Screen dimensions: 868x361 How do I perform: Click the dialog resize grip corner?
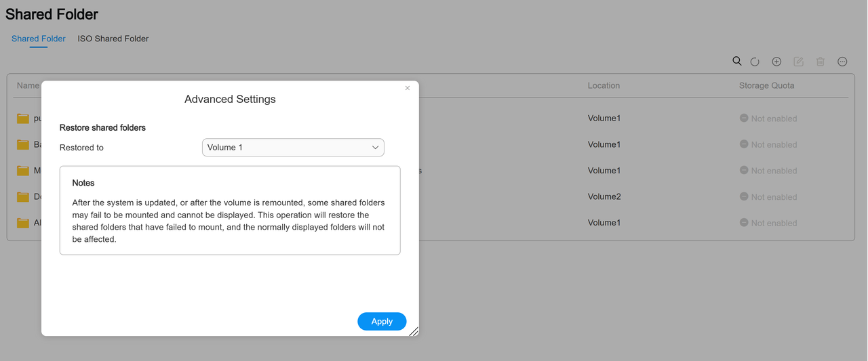414,331
